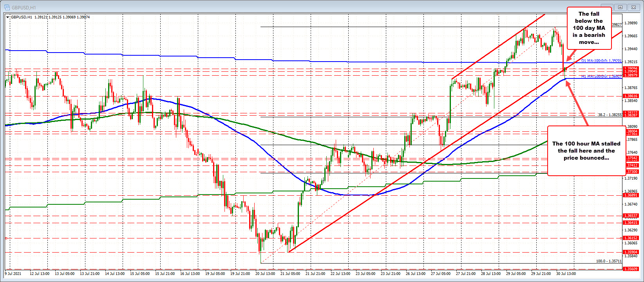Click the H1 MA:100 1.38927 label
The height and width of the screenshot is (282, 644).
(601, 76)
